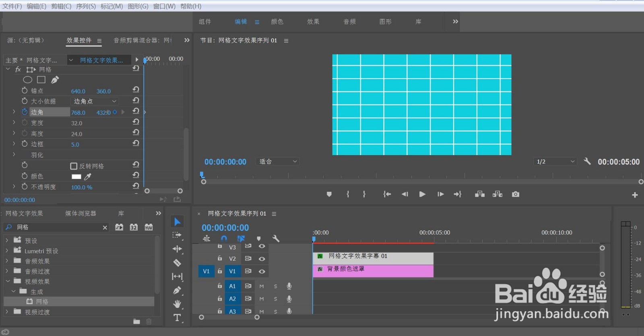Image resolution: width=644 pixels, height=336 pixels.
Task: Open playback resolution dropdown 1/2
Action: click(x=555, y=162)
